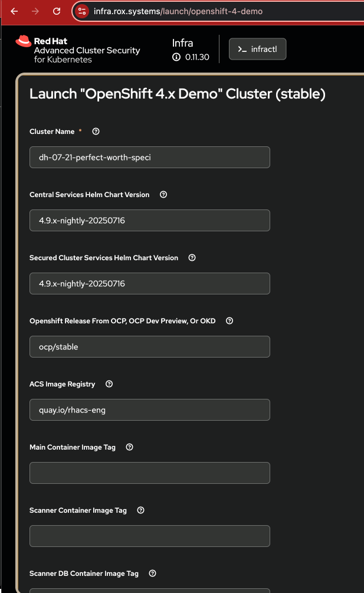Viewport: 364px width, 593px height.
Task: Click the Infra version info icon
Action: (x=176, y=57)
